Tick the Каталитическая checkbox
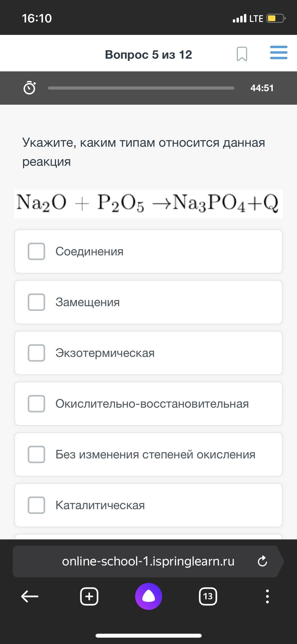The height and width of the screenshot is (644, 297). tap(36, 505)
